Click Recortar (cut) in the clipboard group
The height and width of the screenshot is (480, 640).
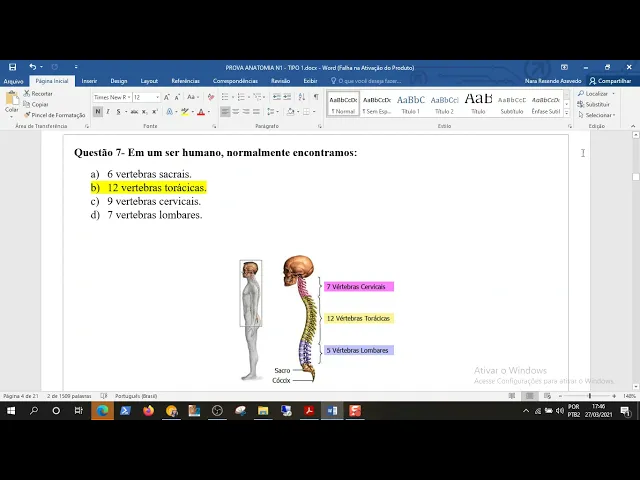click(x=38, y=93)
